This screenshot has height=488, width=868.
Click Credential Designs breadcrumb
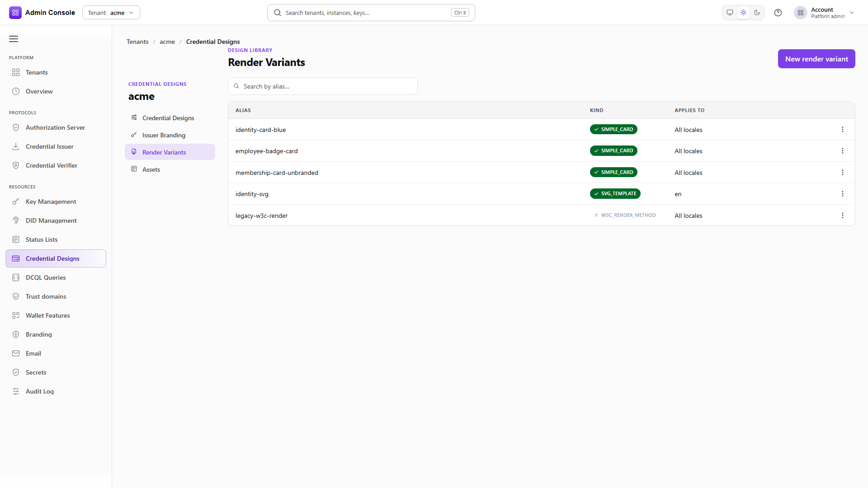coord(213,42)
